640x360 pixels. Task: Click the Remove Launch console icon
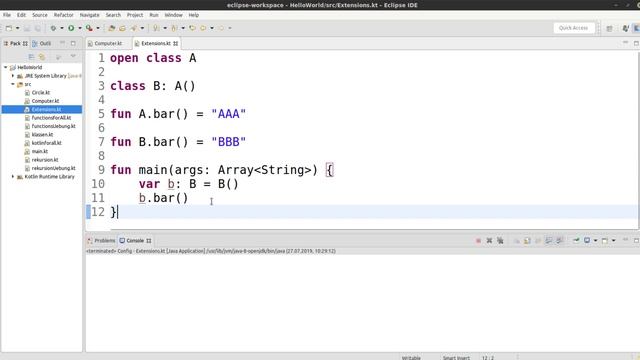(489, 241)
